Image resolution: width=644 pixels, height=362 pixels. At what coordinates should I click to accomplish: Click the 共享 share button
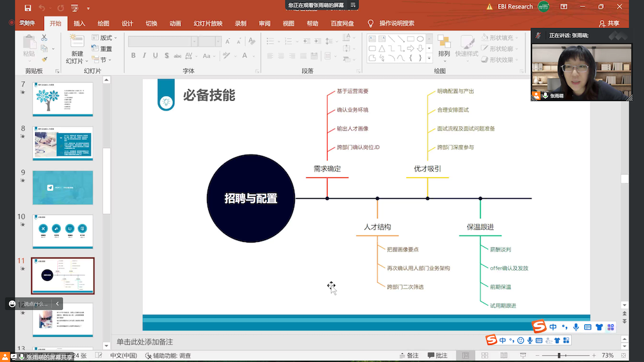(x=609, y=23)
